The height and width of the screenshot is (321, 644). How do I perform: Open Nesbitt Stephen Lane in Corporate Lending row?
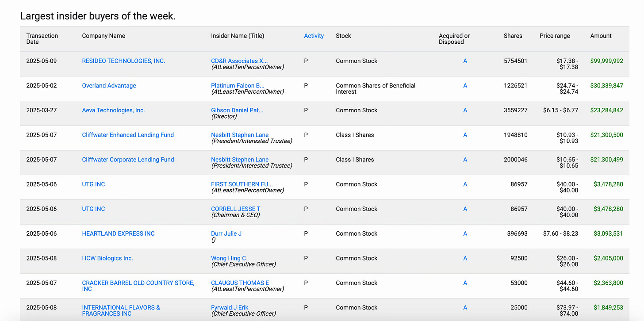click(x=240, y=160)
